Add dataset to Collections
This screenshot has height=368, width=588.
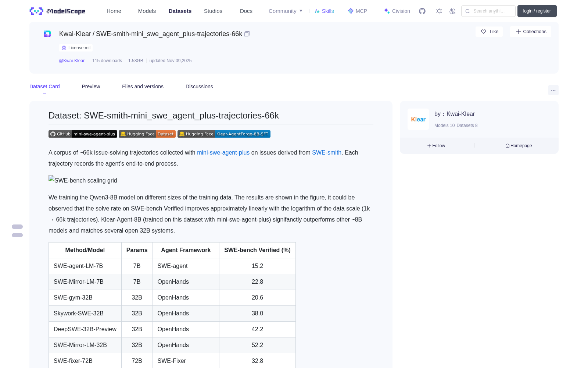pyautogui.click(x=531, y=32)
